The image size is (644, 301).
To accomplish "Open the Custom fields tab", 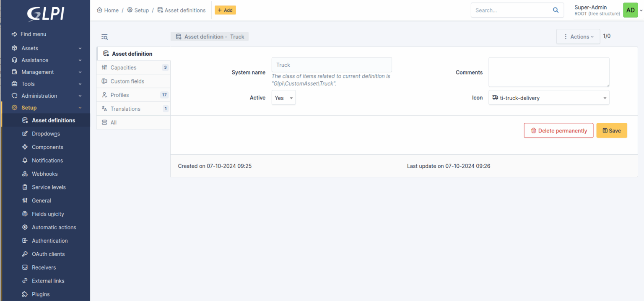I will pos(127,81).
